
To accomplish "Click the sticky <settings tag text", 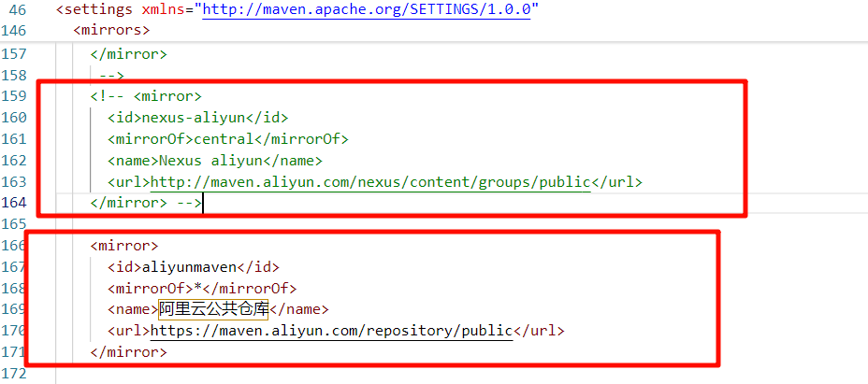I will coord(94,10).
